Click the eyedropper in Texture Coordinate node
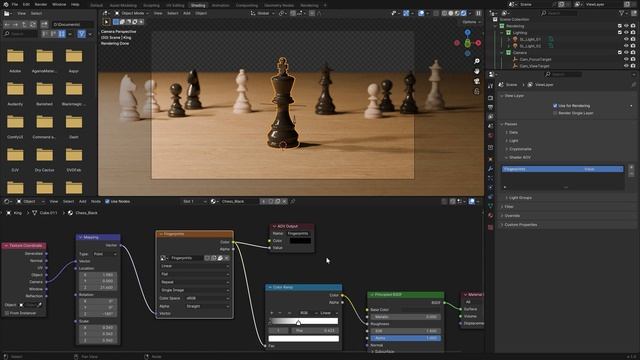The height and width of the screenshot is (360, 640). (40, 305)
